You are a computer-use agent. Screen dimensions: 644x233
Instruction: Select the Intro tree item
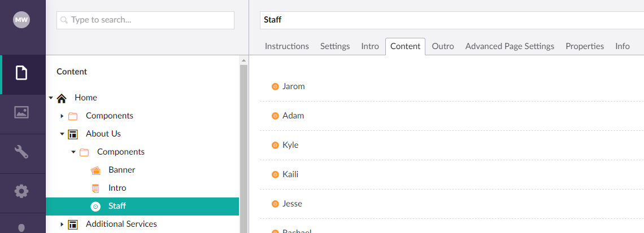point(117,188)
